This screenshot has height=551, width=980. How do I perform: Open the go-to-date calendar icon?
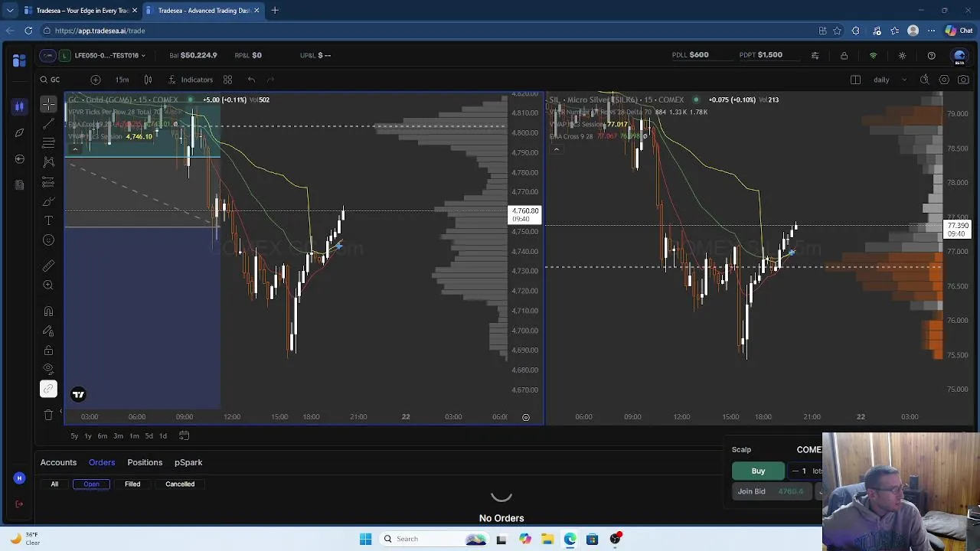click(184, 435)
